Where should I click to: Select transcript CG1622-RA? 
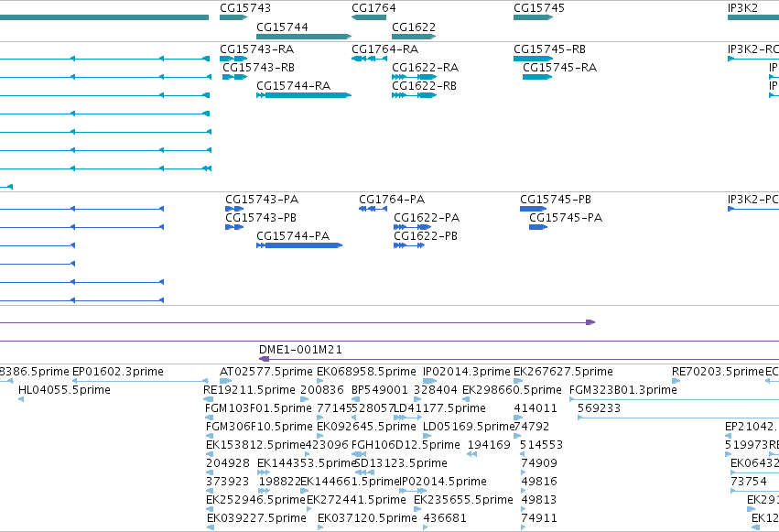pos(414,77)
